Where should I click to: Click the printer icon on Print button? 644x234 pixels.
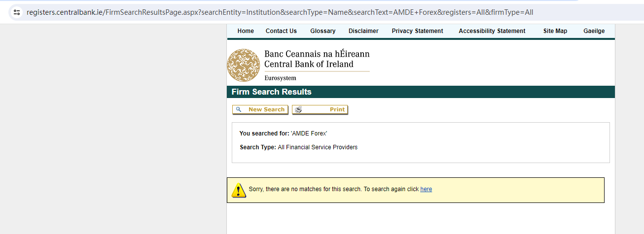click(298, 109)
